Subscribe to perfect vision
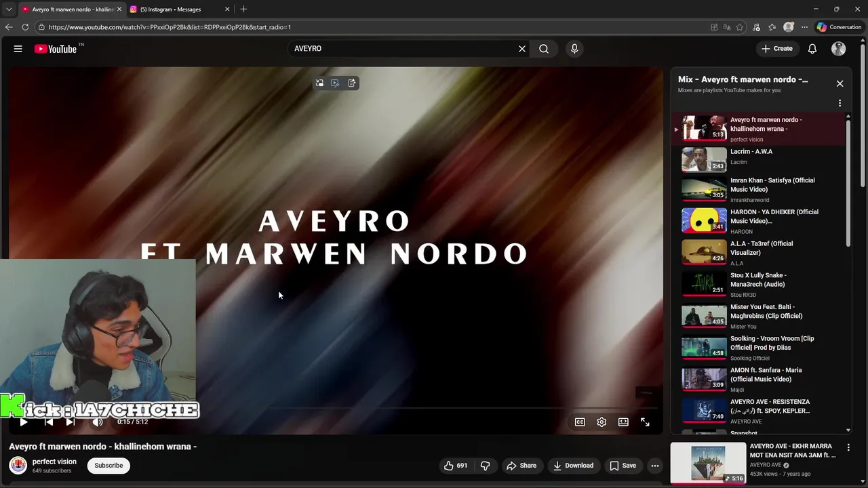The height and width of the screenshot is (488, 868). 108,466
